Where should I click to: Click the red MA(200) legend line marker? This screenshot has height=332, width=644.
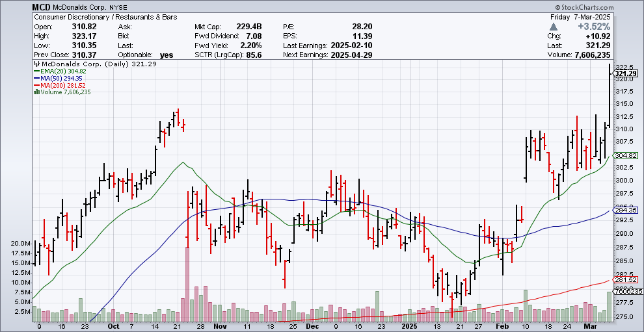[37, 85]
